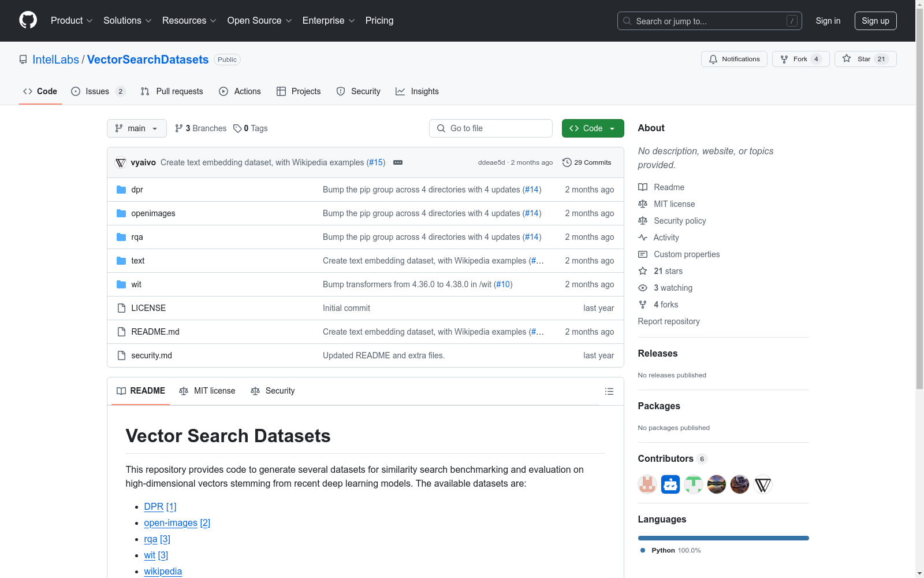The width and height of the screenshot is (924, 578).
Task: Click the landscape photo contributor avatar
Action: 717,484
